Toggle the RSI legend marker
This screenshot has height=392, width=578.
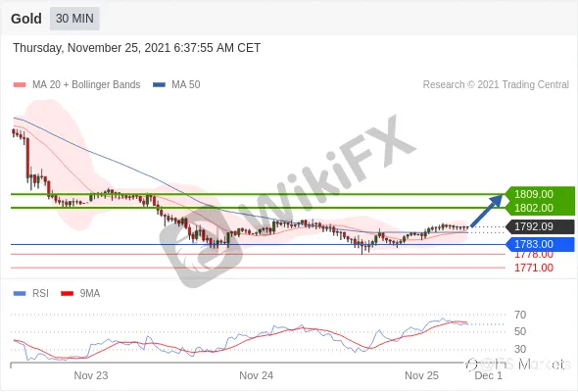coord(20,294)
